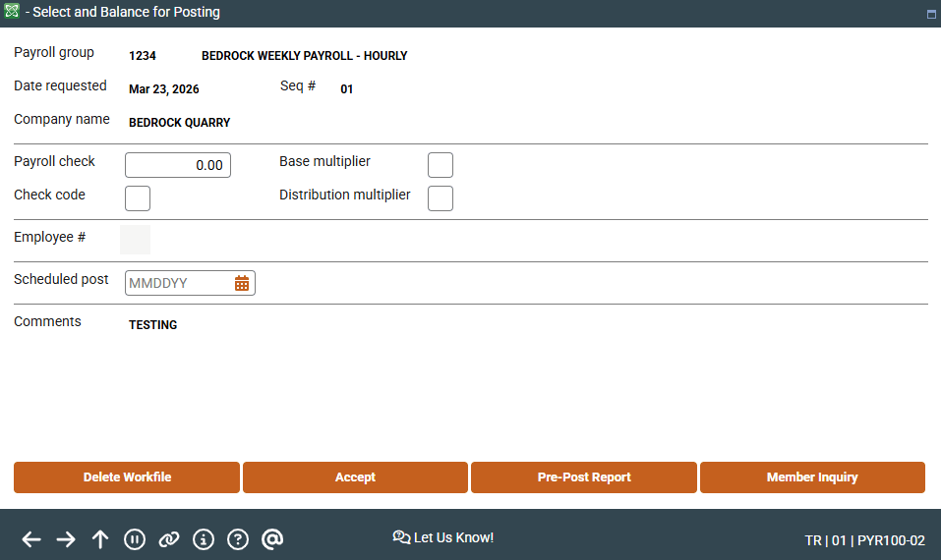Viewport: 941px width, 560px height.
Task: Open the Pre-Post Report
Action: coord(584,477)
